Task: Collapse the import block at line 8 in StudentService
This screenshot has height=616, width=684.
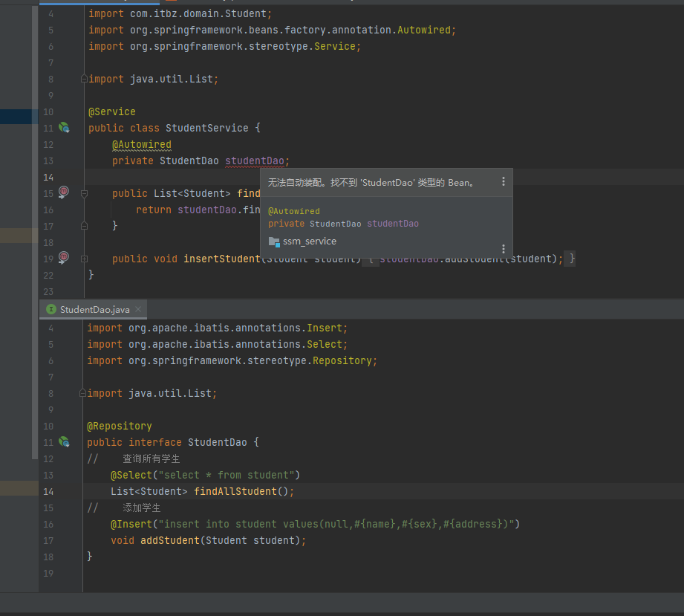Action: [x=84, y=79]
